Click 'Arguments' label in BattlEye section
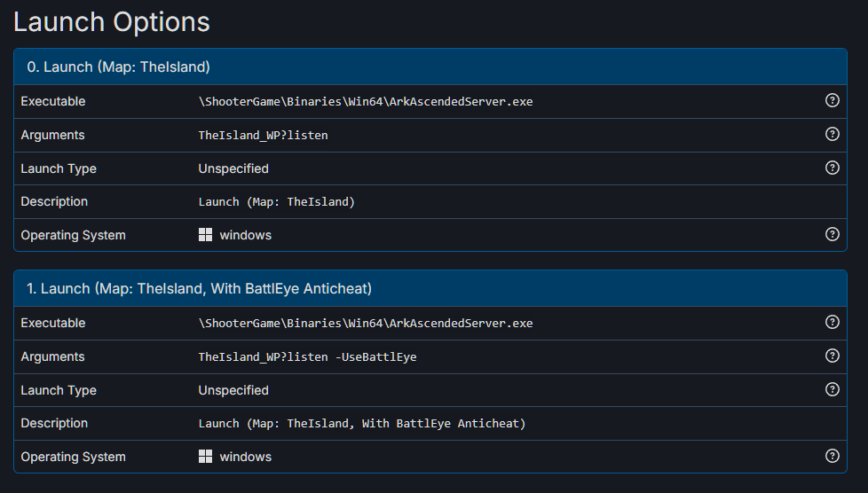This screenshot has width=868, height=493. [52, 357]
